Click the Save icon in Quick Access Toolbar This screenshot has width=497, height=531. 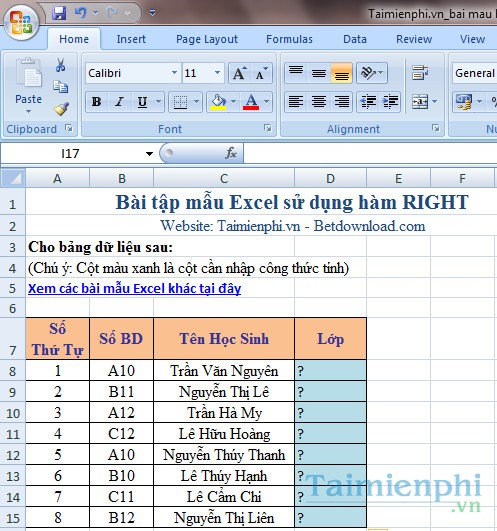point(59,13)
